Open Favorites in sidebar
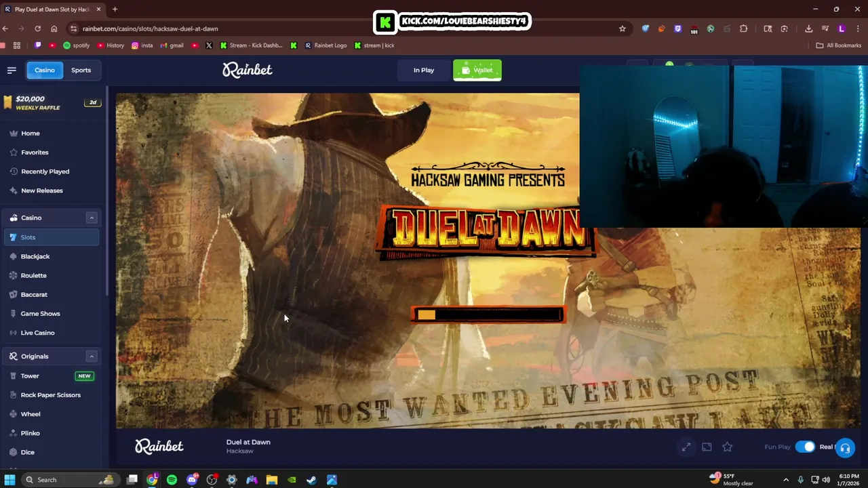The width and height of the screenshot is (868, 488). click(x=35, y=152)
